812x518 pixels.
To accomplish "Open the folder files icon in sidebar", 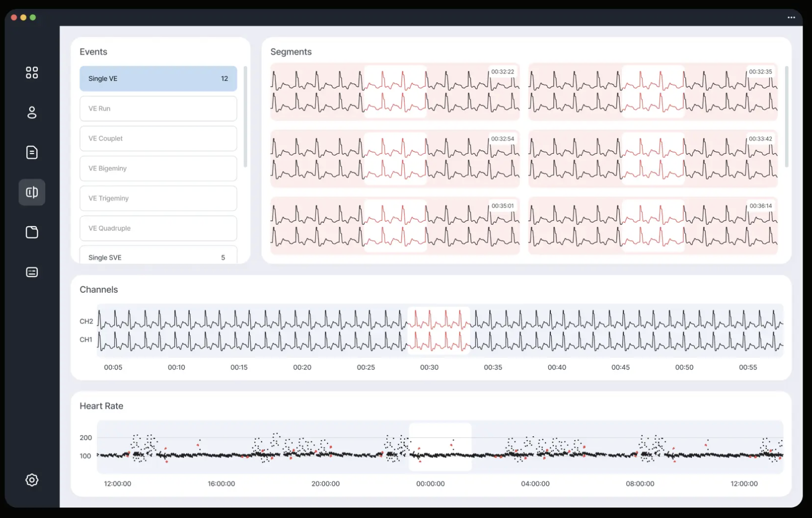I will [x=32, y=232].
